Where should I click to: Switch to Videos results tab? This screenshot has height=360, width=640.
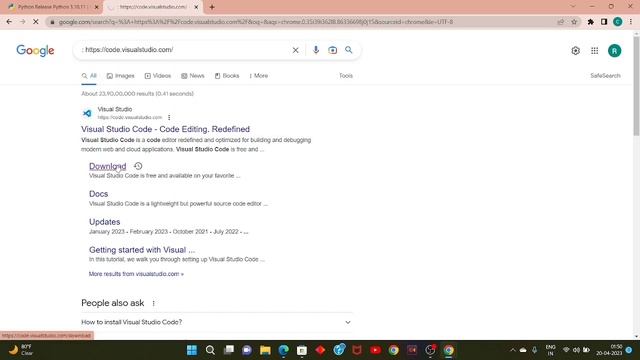coord(158,76)
